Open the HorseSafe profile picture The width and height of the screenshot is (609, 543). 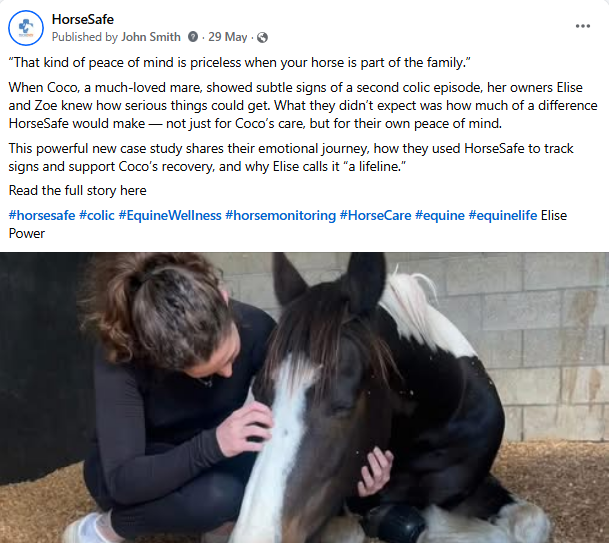[x=26, y=28]
